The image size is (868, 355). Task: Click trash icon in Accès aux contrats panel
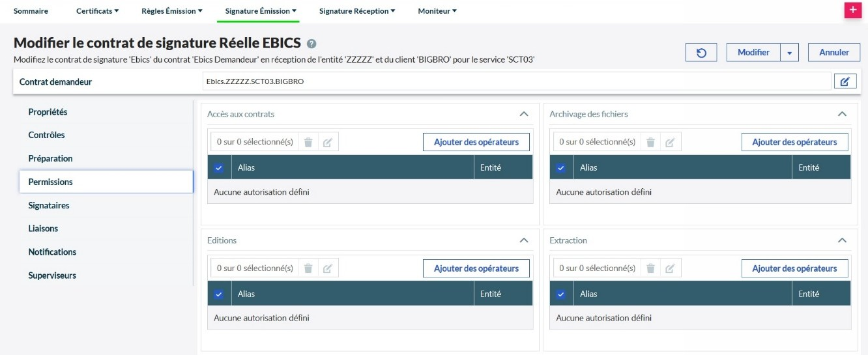pyautogui.click(x=308, y=142)
